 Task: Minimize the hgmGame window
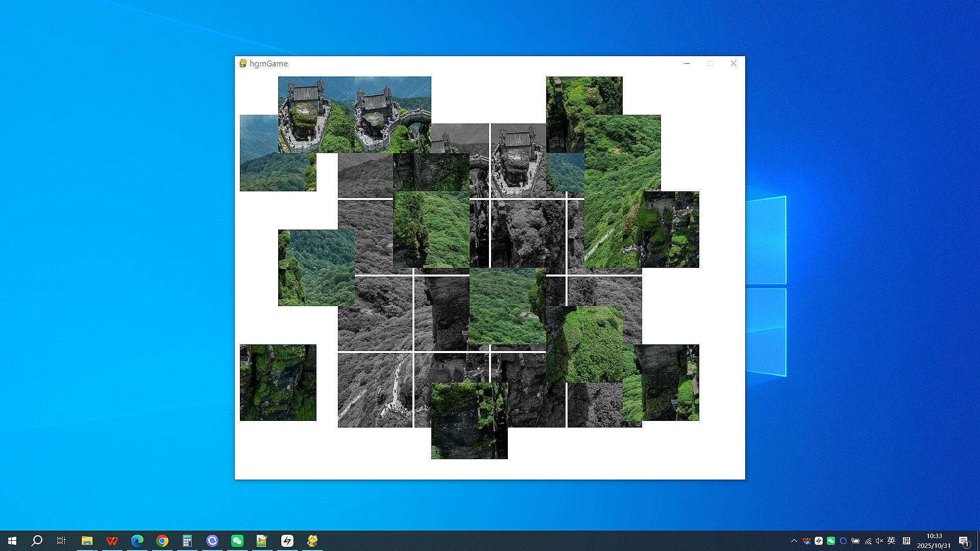(x=687, y=63)
